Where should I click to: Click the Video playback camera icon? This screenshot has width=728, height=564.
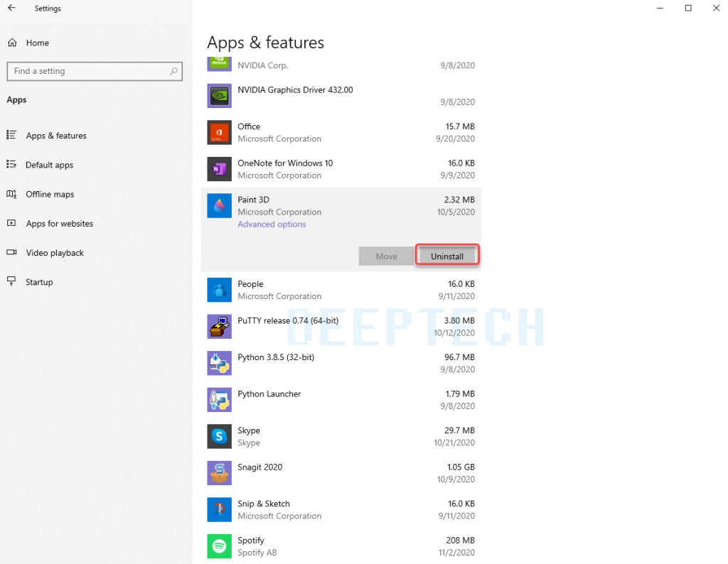(x=11, y=252)
